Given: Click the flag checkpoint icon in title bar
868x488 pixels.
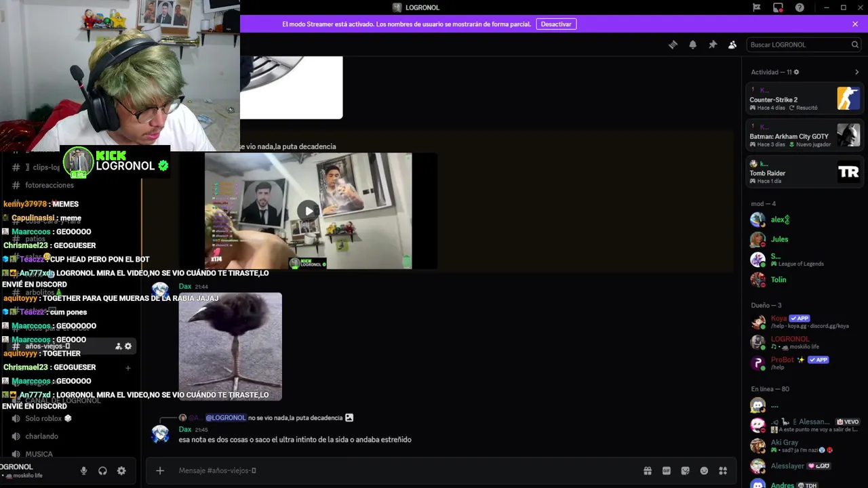Looking at the screenshot, I should pyautogui.click(x=756, y=7).
